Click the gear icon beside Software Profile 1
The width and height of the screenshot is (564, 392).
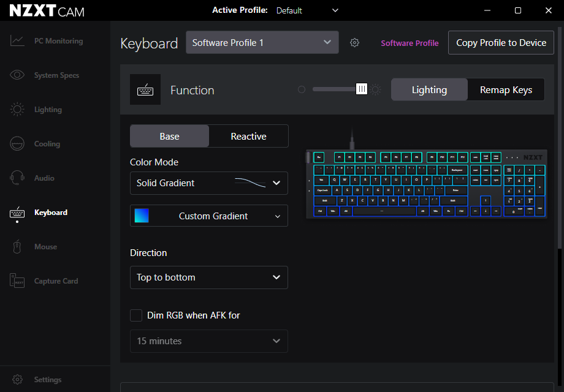(x=354, y=42)
